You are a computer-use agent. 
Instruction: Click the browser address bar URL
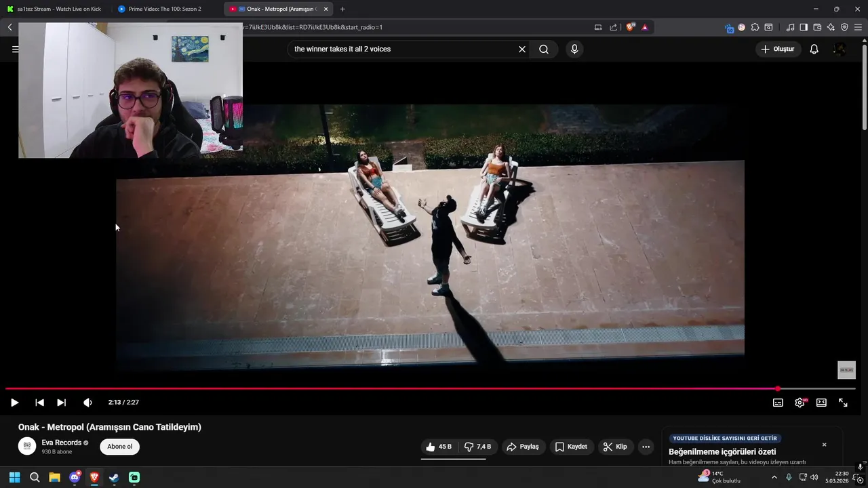pos(312,27)
